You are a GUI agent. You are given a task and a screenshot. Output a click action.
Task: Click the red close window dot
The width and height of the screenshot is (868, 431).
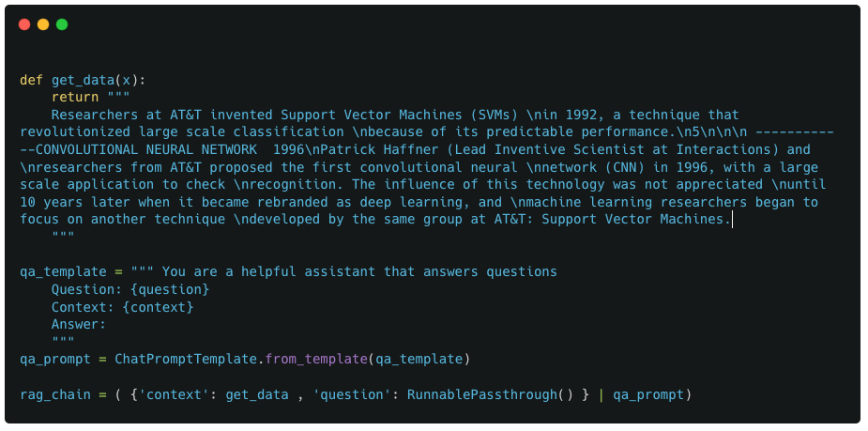tap(24, 24)
